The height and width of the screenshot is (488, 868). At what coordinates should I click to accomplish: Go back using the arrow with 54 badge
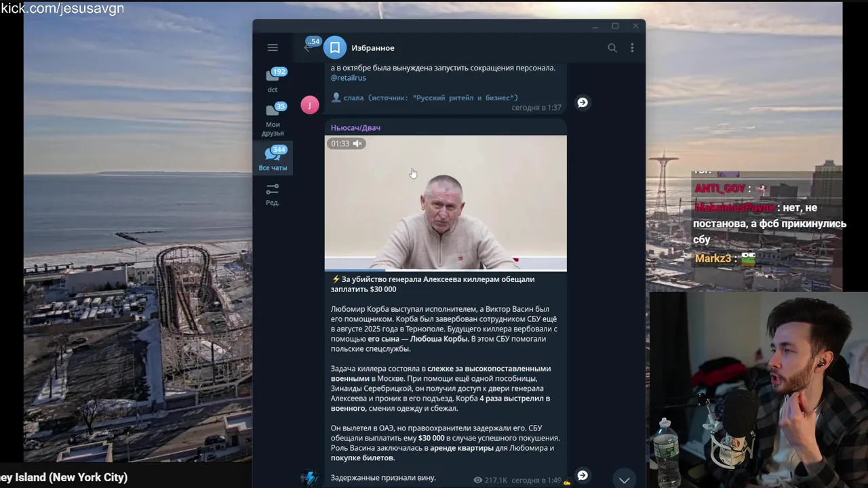point(311,45)
